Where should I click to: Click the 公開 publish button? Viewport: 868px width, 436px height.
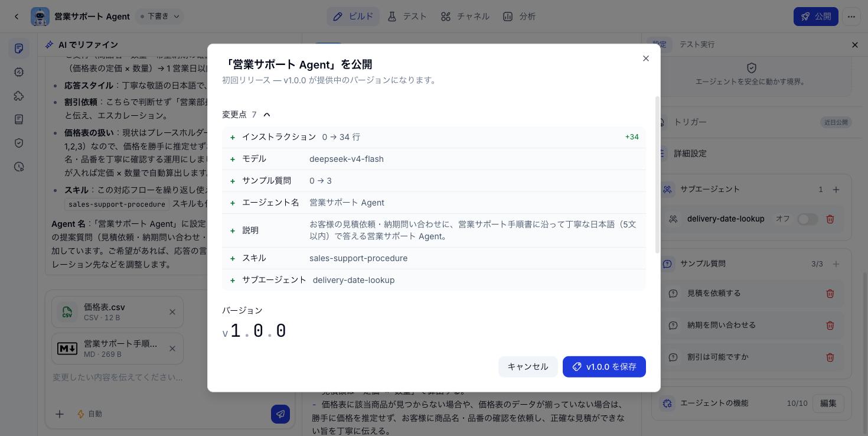pyautogui.click(x=816, y=17)
